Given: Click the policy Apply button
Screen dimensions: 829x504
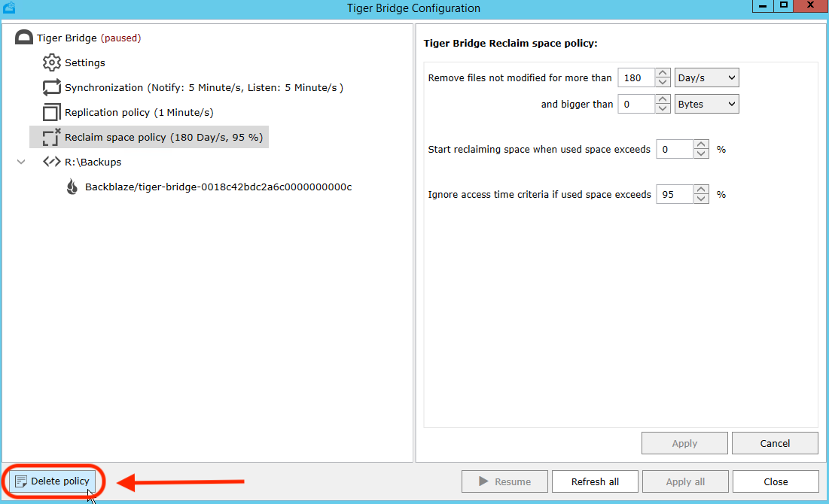Looking at the screenshot, I should pos(684,443).
